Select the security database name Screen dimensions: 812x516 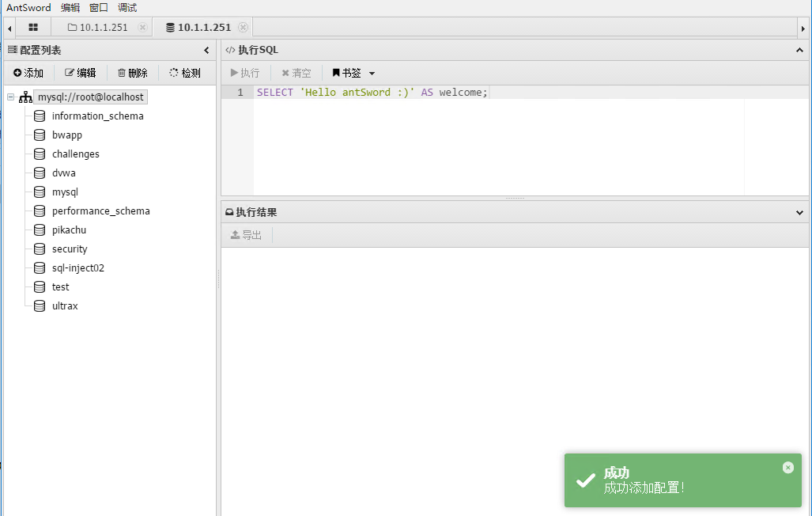[x=70, y=249]
